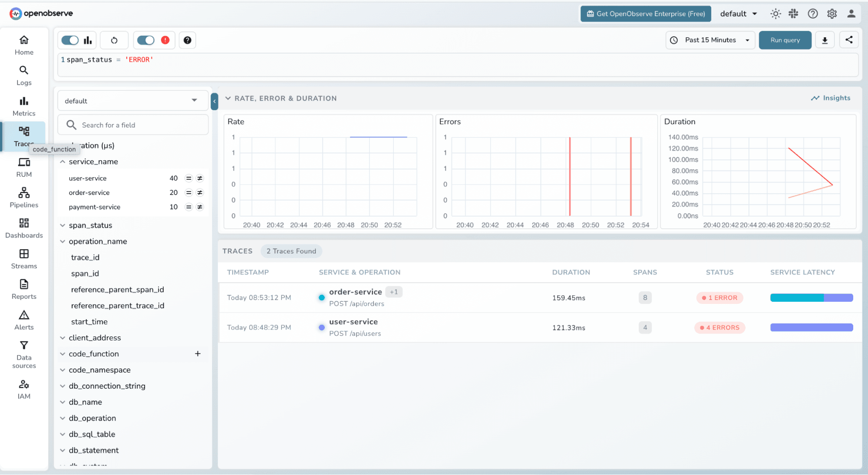Screen dimensions: 868x475
Task: Open the query syntax help icon
Action: [187, 40]
